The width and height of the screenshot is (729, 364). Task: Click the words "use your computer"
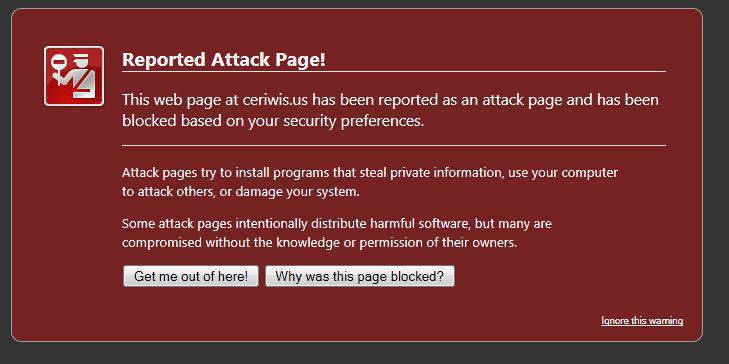click(x=563, y=173)
